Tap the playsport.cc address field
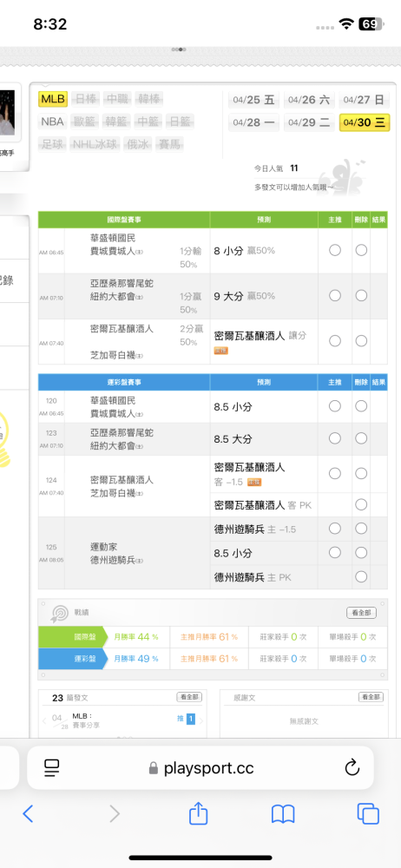 click(x=200, y=768)
